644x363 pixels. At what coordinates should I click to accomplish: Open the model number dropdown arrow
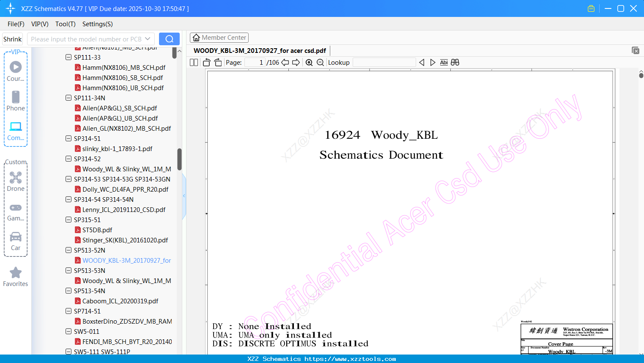pyautogui.click(x=148, y=39)
